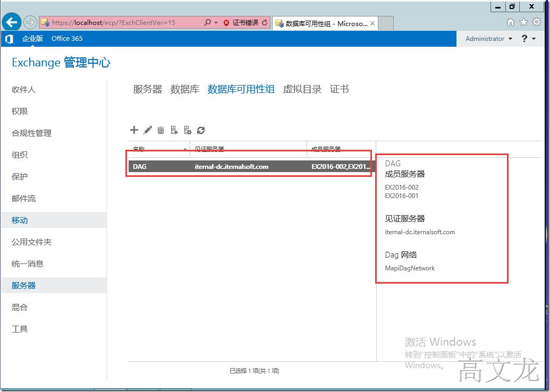The width and height of the screenshot is (550, 392).
Task: Open 合规性管理 in the sidebar
Action: pos(31,133)
